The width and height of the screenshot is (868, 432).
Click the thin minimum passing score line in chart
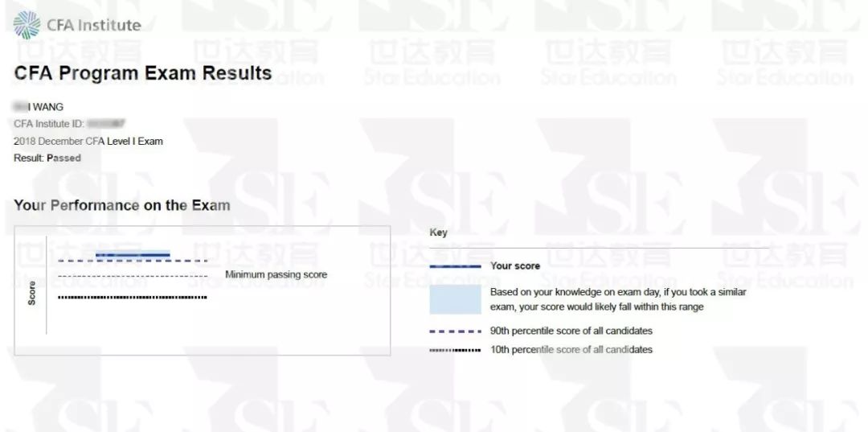click(133, 276)
